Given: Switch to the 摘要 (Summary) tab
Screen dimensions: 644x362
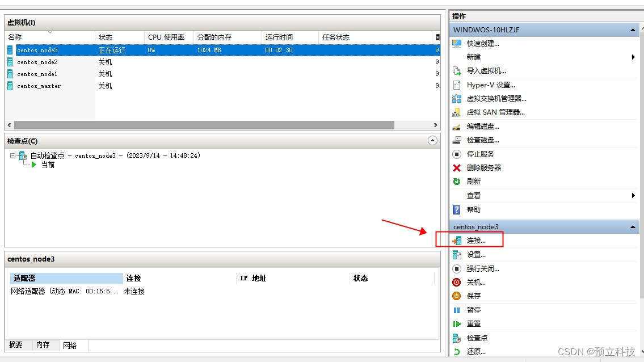Looking at the screenshot, I should tap(16, 345).
